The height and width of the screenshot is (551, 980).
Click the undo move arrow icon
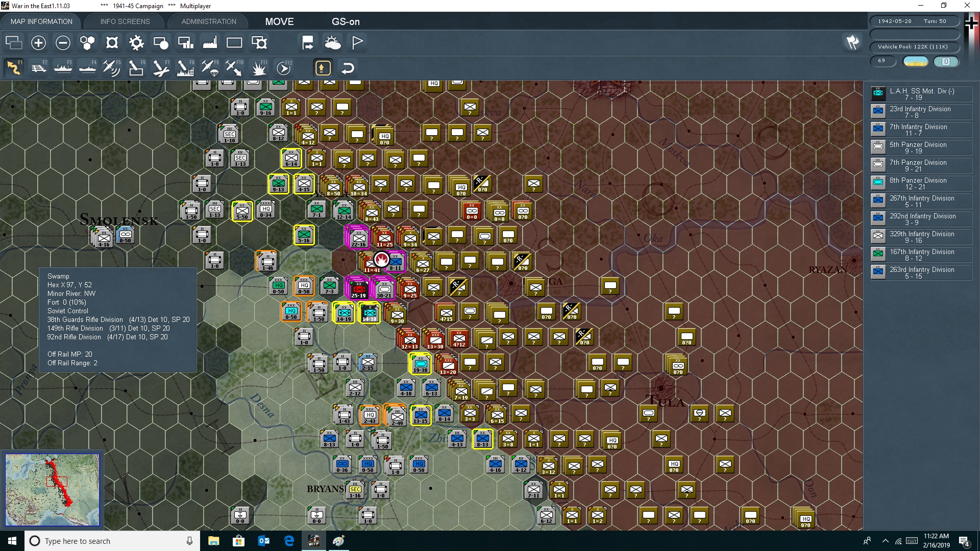[348, 68]
